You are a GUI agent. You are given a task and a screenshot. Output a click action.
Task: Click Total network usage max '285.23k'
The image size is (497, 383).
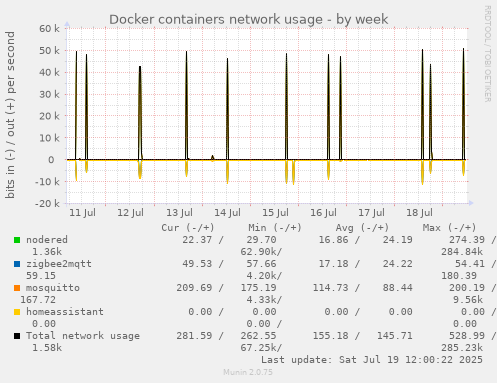click(x=462, y=348)
